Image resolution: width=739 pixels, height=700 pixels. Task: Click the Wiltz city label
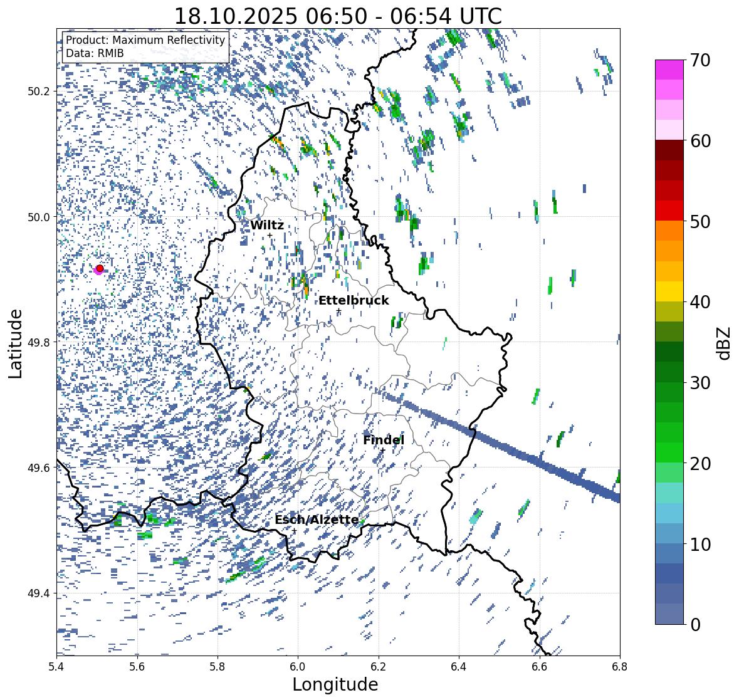(267, 225)
